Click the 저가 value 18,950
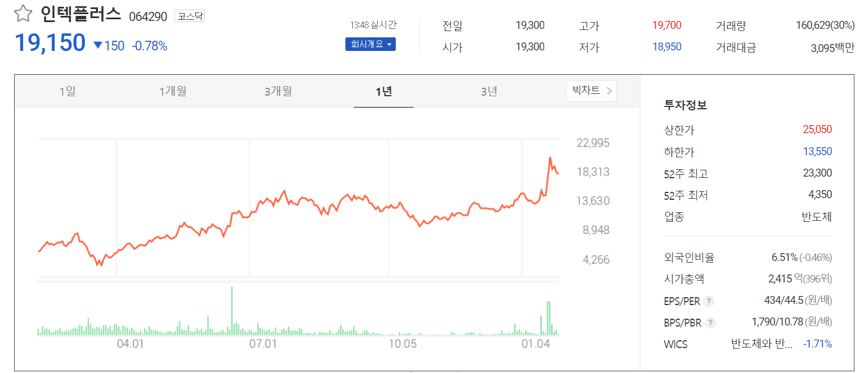 [x=666, y=47]
